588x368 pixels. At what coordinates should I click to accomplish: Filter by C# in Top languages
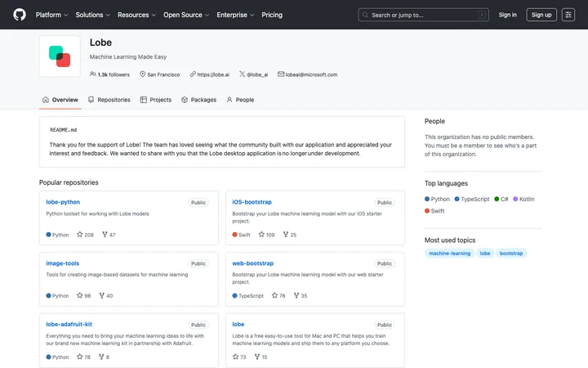(x=501, y=199)
